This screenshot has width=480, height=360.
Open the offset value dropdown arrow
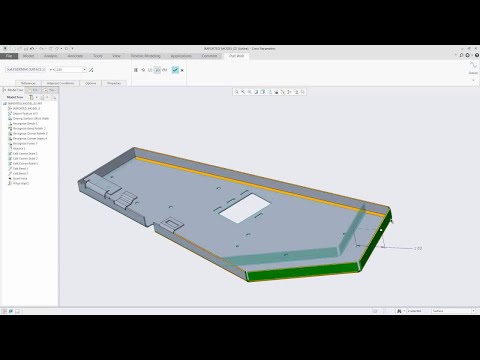tap(84, 70)
